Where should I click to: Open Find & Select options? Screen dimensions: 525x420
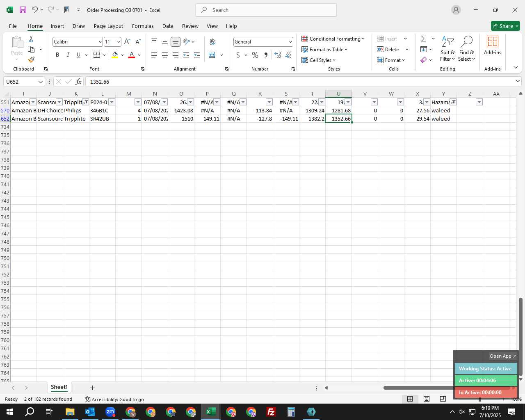coord(467,49)
